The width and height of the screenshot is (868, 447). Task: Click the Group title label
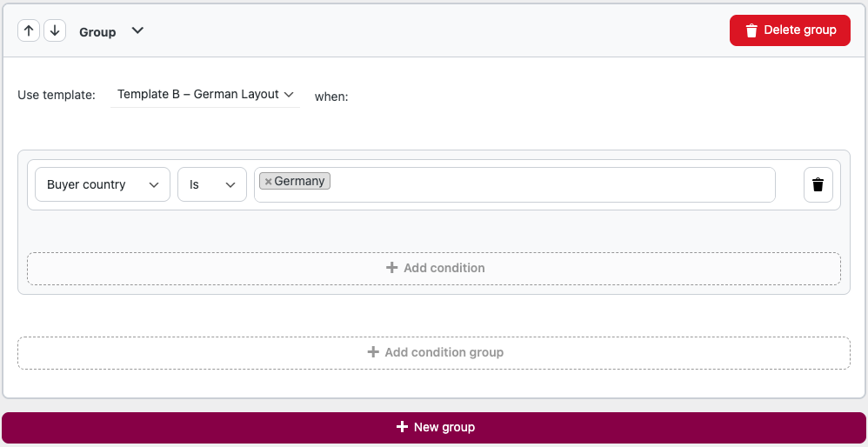click(97, 32)
